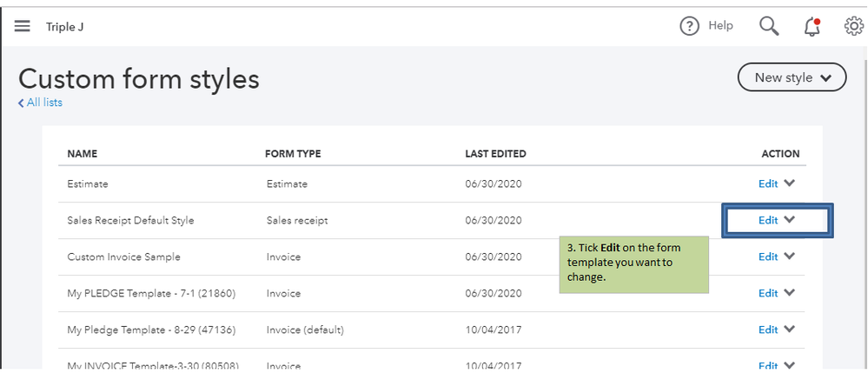Click the Help question mark icon
The height and width of the screenshot is (373, 868).
(x=689, y=26)
